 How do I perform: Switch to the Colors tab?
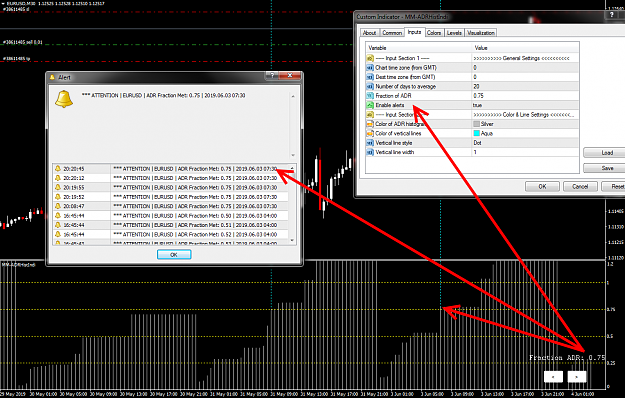click(x=434, y=33)
